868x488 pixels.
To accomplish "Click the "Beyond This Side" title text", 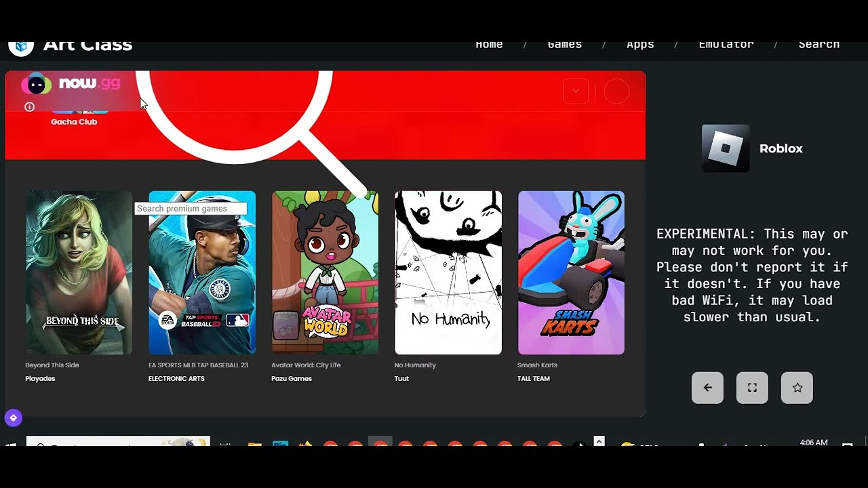I will click(x=52, y=365).
